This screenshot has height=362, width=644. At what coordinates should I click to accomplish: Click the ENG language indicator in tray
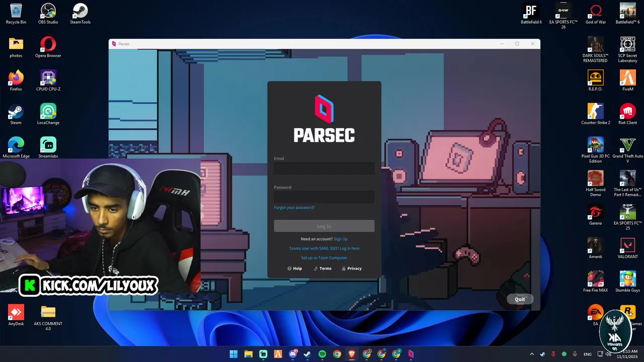587,354
